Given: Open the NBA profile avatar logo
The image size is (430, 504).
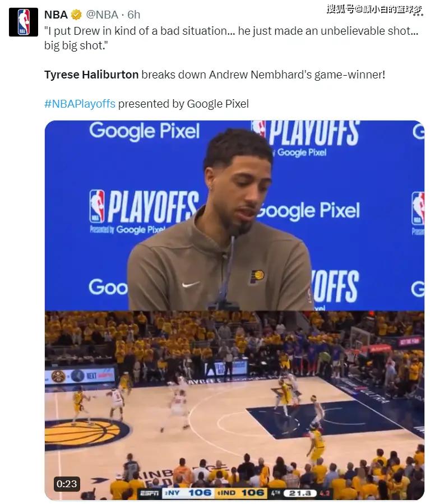Looking at the screenshot, I should point(23,22).
